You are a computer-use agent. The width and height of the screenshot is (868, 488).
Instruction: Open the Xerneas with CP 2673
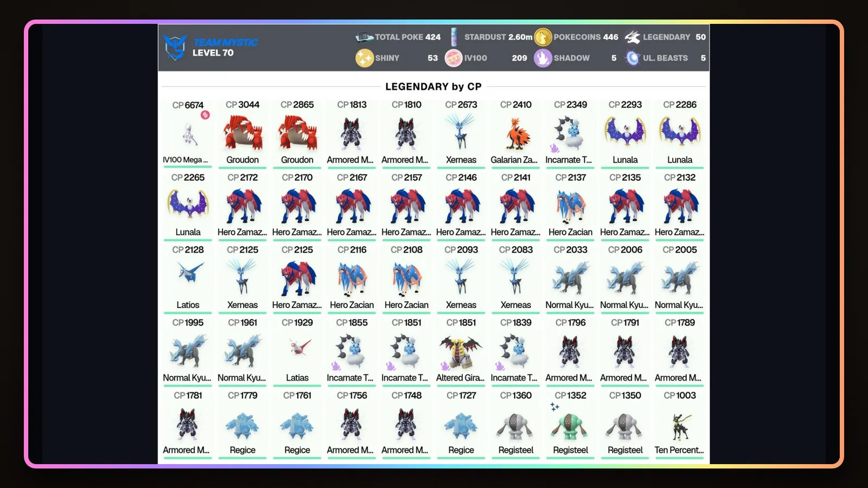point(461,133)
